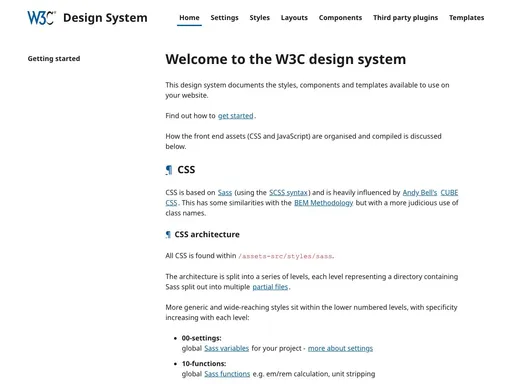Open the Settings nav item
Image resolution: width=512 pixels, height=384 pixels.
point(224,18)
